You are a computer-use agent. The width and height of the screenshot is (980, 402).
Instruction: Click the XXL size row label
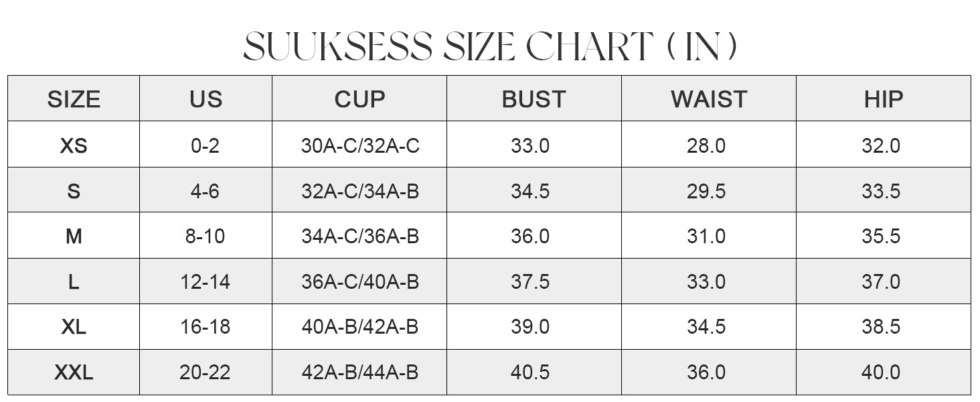click(x=74, y=372)
